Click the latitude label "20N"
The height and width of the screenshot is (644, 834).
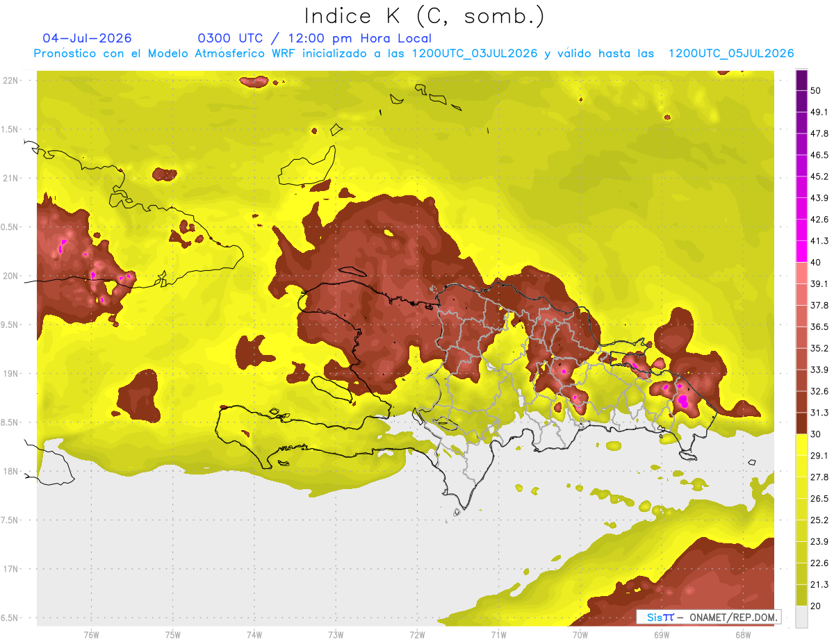pyautogui.click(x=11, y=276)
